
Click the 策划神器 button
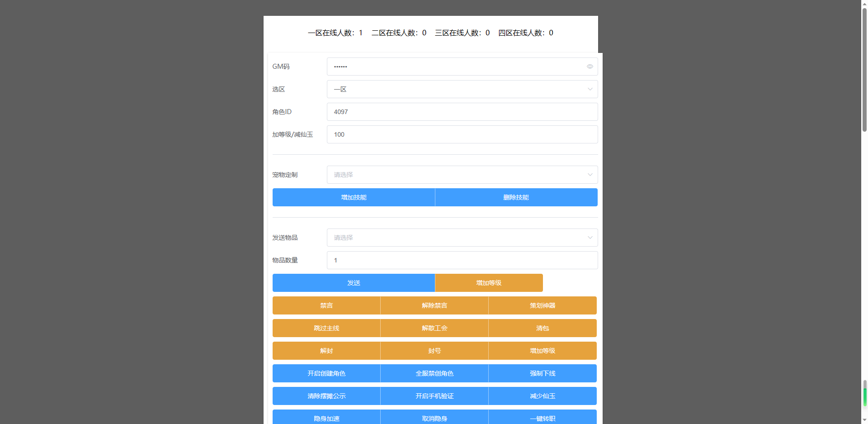(x=542, y=305)
